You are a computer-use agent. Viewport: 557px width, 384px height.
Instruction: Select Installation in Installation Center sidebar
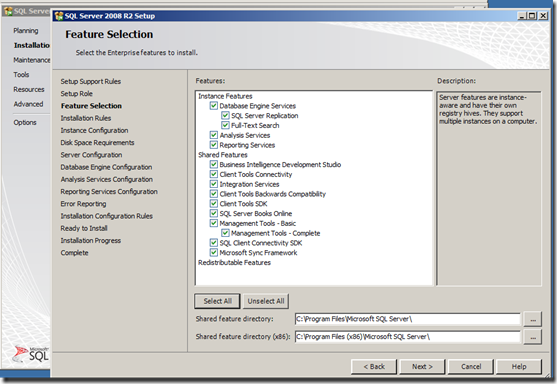click(32, 45)
